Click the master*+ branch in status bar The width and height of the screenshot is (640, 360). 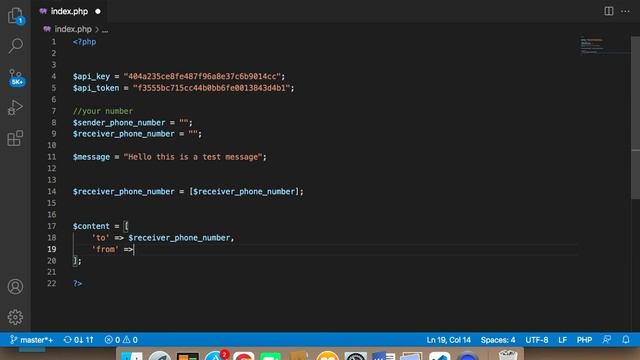pos(32,340)
